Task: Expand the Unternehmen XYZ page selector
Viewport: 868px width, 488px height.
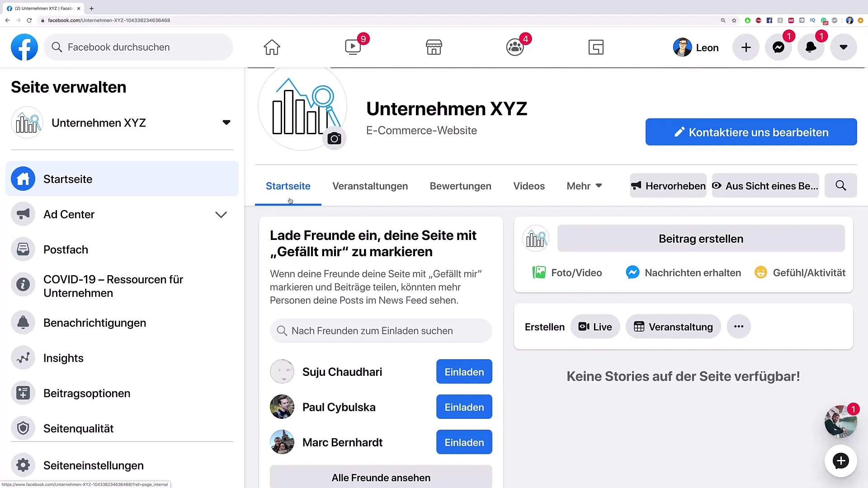Action: 226,122
